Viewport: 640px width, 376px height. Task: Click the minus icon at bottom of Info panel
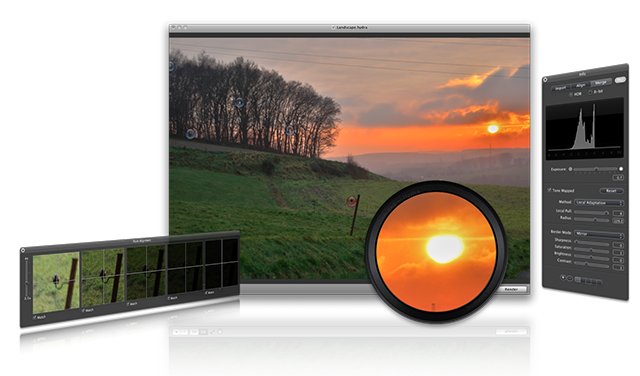click(569, 278)
